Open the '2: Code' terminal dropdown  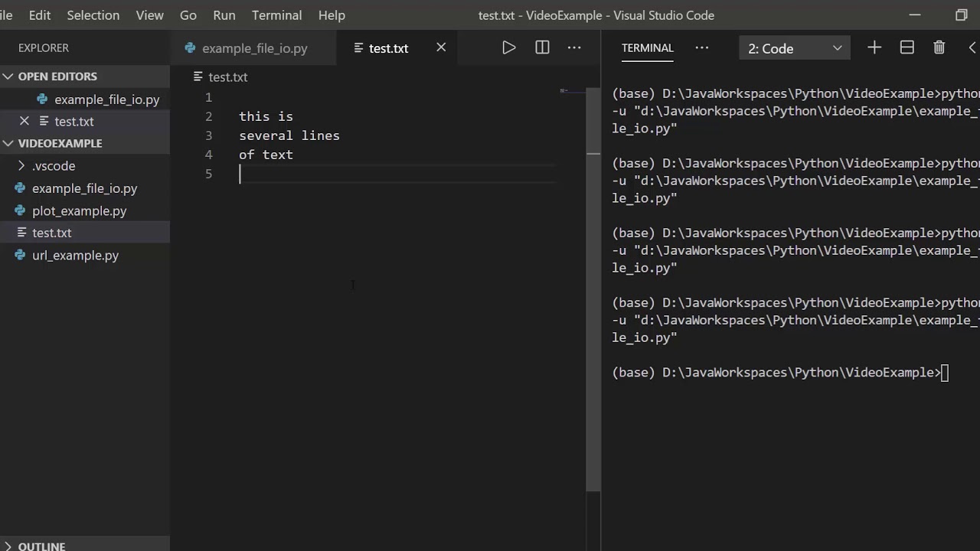tap(794, 48)
